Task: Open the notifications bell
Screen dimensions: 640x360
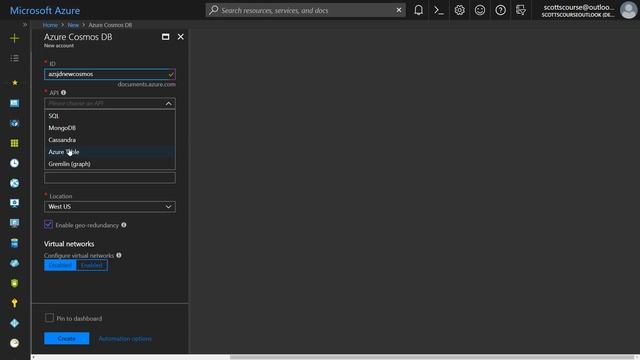Action: 418,10
